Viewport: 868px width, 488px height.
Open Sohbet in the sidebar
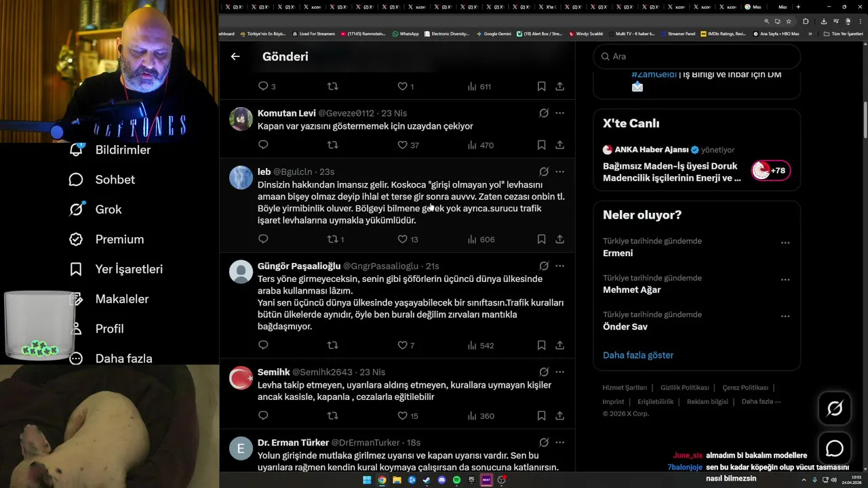tap(102, 180)
